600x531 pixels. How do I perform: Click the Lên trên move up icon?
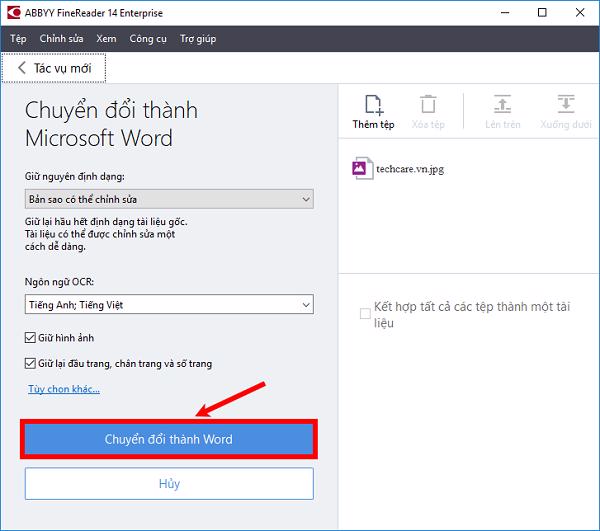tap(502, 104)
